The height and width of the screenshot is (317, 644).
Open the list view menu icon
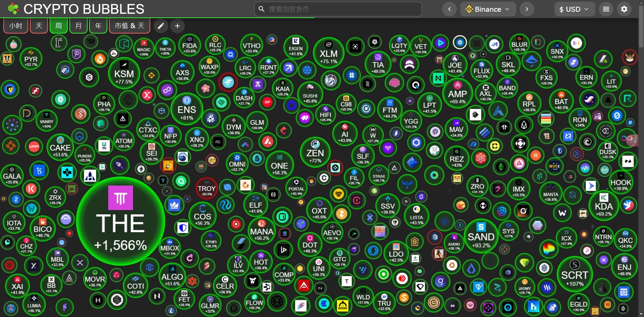tap(606, 9)
